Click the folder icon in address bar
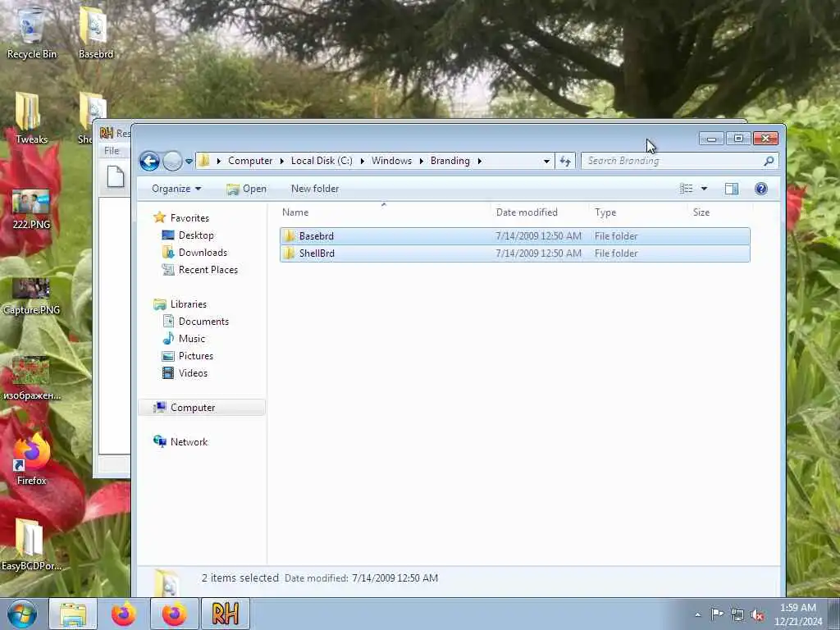 coord(203,161)
